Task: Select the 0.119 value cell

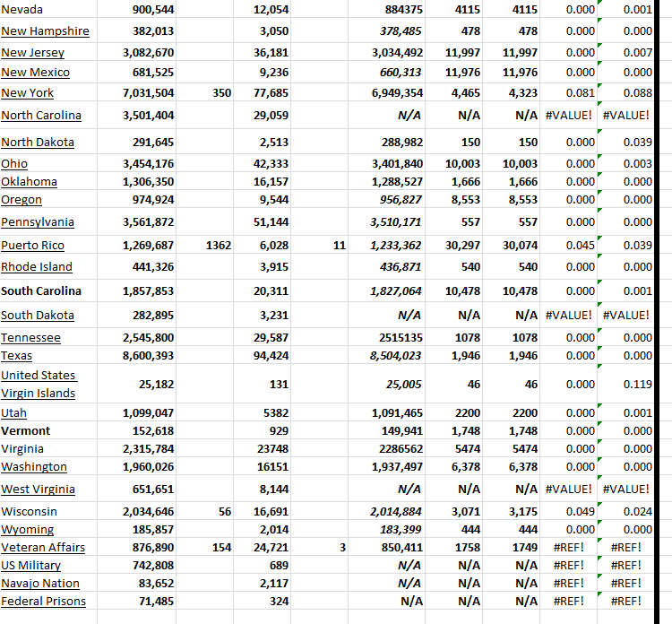Action: tap(637, 385)
